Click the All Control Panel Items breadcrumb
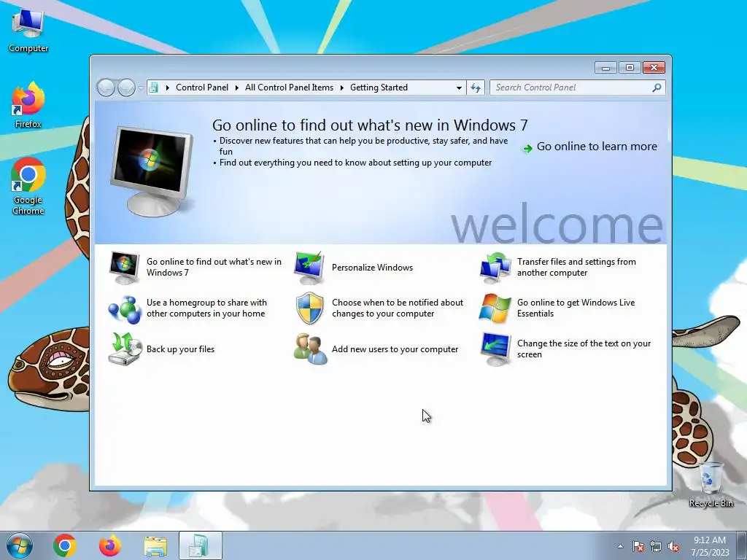 [x=289, y=87]
